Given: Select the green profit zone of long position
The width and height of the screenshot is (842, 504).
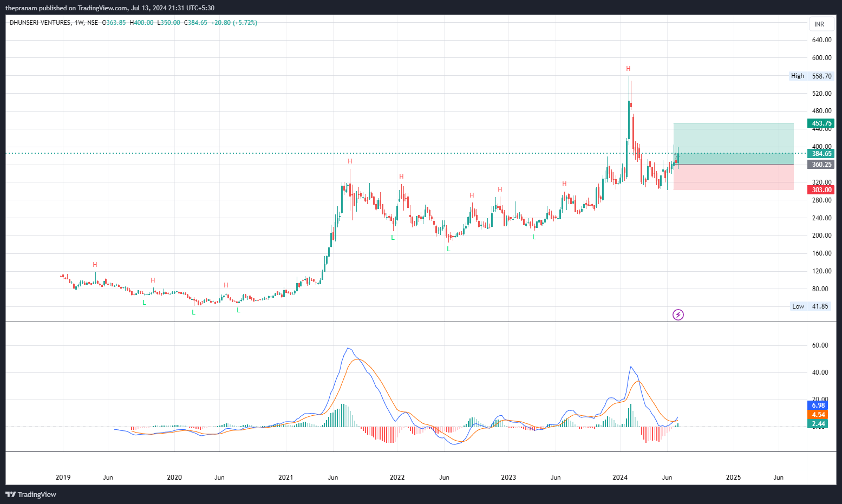Looking at the screenshot, I should coord(734,143).
